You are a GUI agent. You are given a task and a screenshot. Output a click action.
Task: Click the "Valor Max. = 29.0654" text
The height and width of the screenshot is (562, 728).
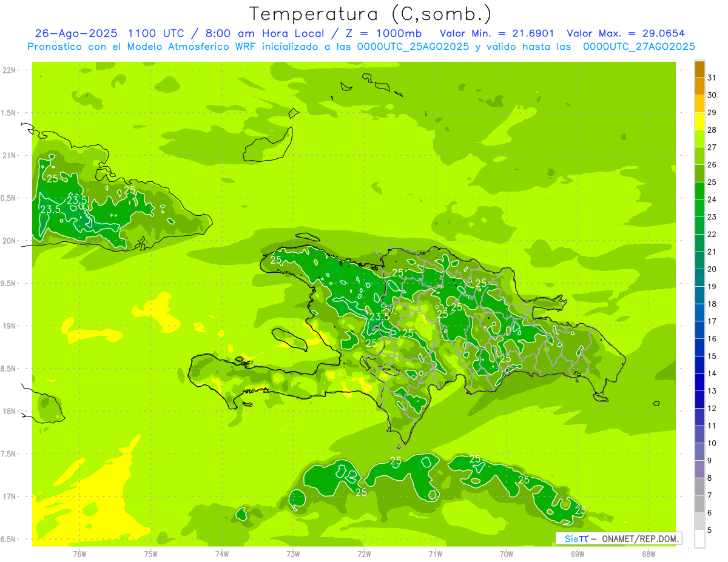point(625,33)
